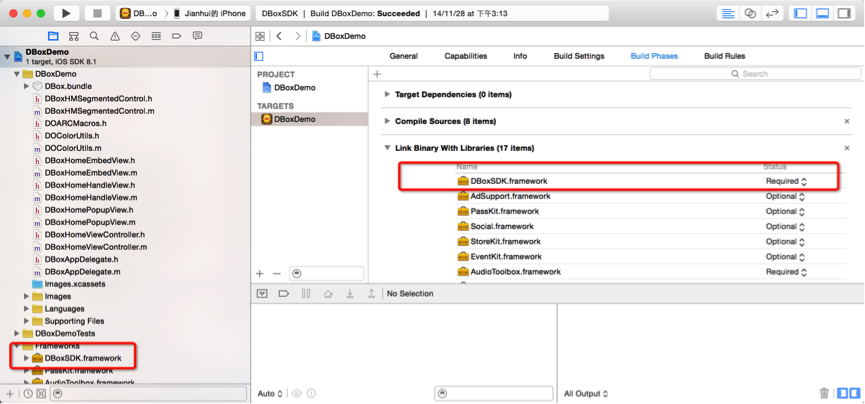Expand the Supporting Files folder
The height and width of the screenshot is (404, 865).
pos(26,321)
